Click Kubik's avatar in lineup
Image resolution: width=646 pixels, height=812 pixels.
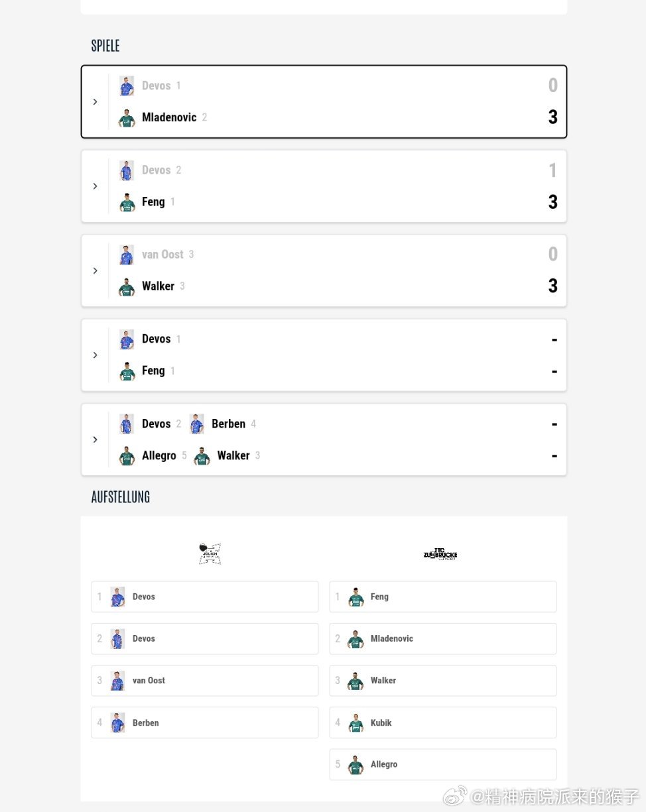click(356, 723)
